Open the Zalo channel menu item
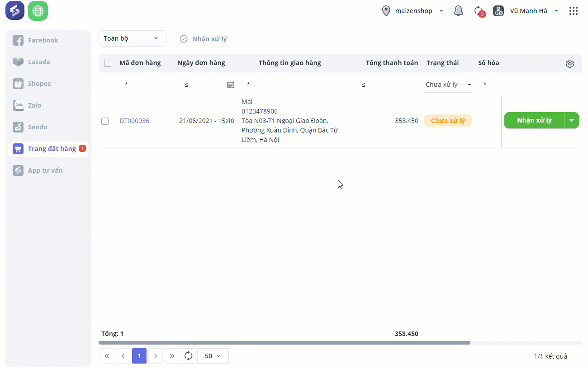Screen dimensions: 588x369 (48, 105)
